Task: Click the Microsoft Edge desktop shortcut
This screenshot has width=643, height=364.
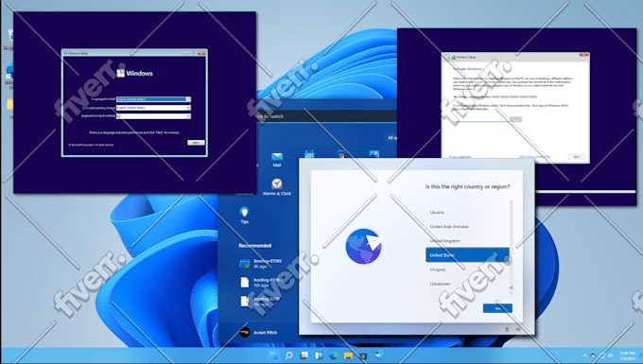Action: [9, 76]
